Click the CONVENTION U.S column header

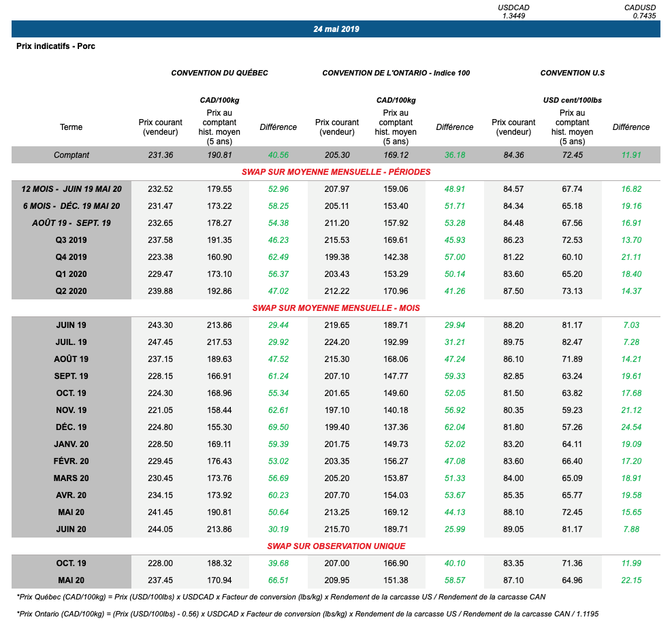pyautogui.click(x=572, y=73)
